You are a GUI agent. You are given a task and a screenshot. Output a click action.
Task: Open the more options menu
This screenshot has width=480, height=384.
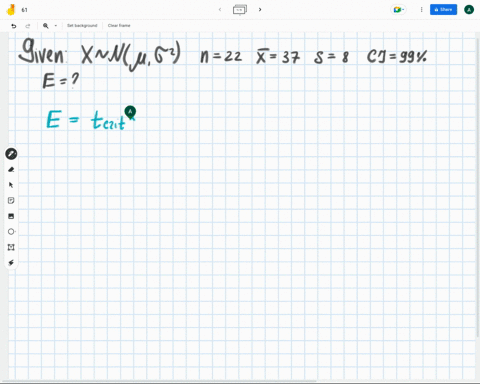[x=421, y=10]
